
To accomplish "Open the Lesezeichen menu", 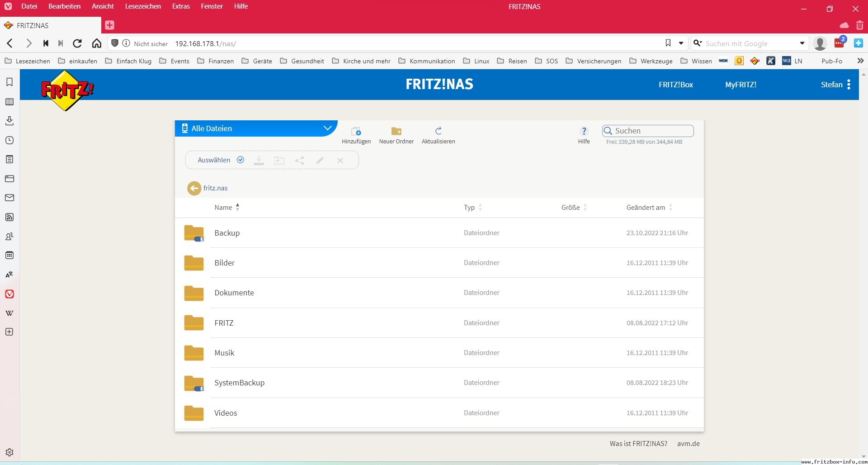I will click(143, 6).
